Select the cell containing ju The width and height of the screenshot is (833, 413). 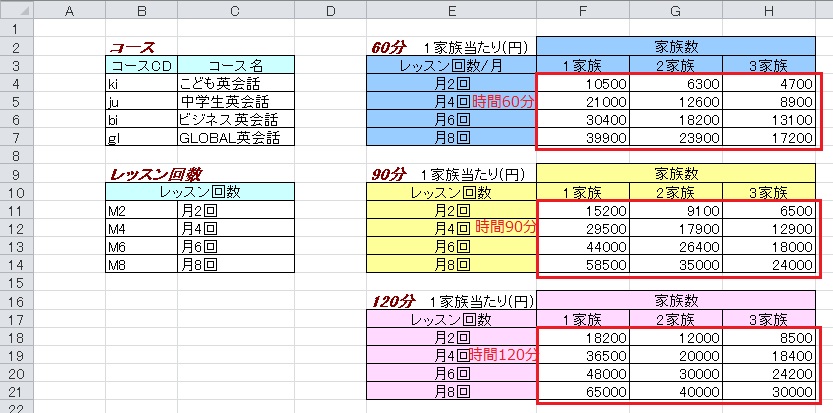click(141, 101)
